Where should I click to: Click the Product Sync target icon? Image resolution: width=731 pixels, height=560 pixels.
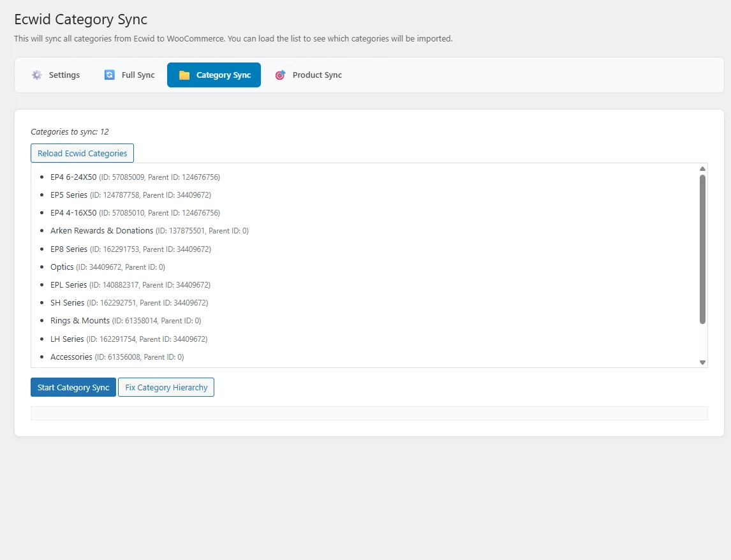coord(280,75)
